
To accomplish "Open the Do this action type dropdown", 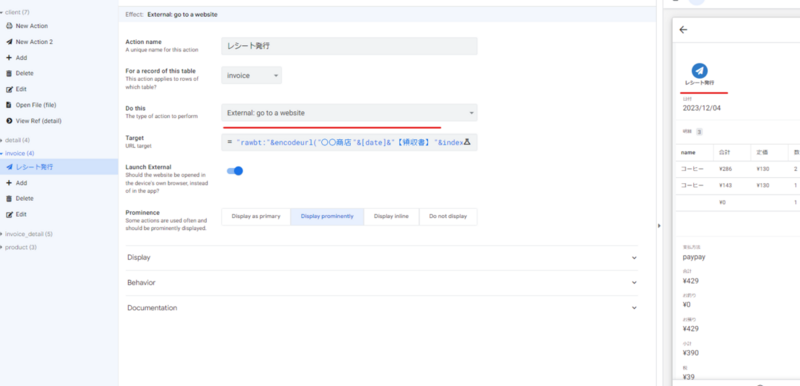I will pos(349,113).
